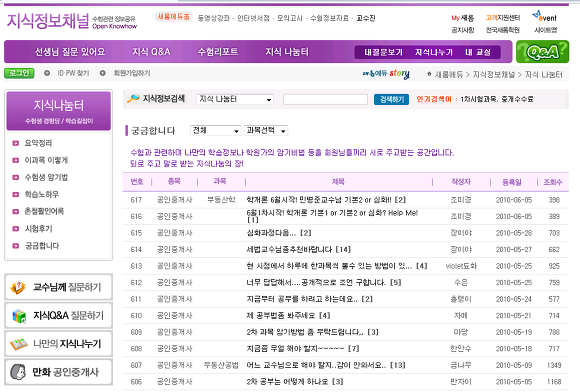Open the 수험리포트 menu
The image size is (580, 392).
pyautogui.click(x=218, y=52)
